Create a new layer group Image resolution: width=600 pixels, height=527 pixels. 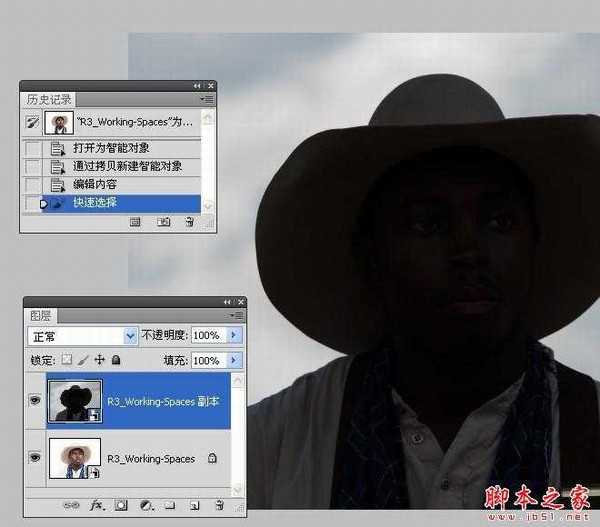170,506
